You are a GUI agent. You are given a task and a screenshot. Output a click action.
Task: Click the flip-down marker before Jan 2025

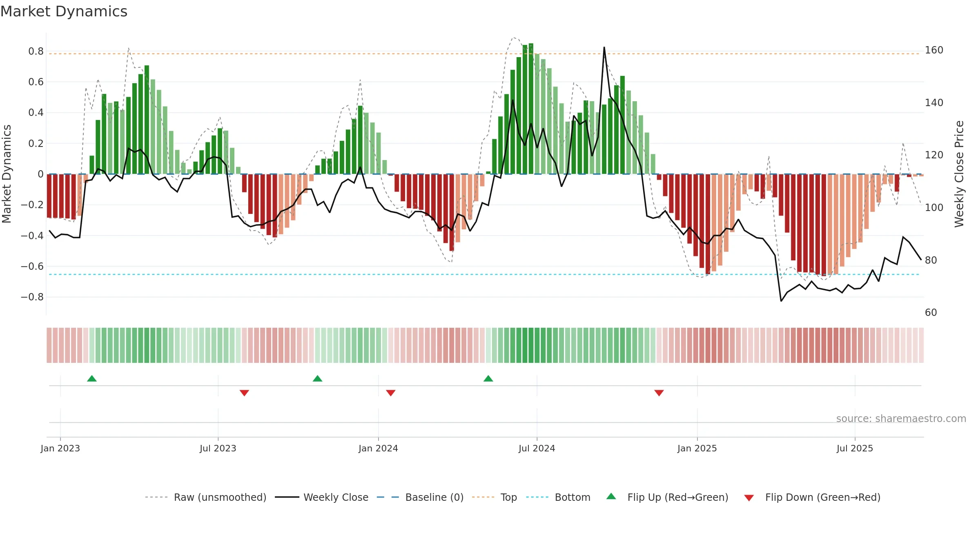659,393
